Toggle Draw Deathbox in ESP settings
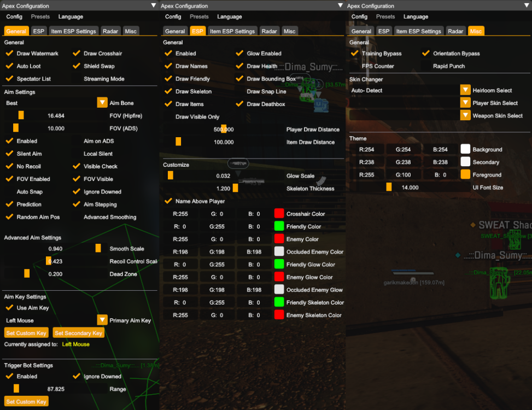 [x=239, y=104]
